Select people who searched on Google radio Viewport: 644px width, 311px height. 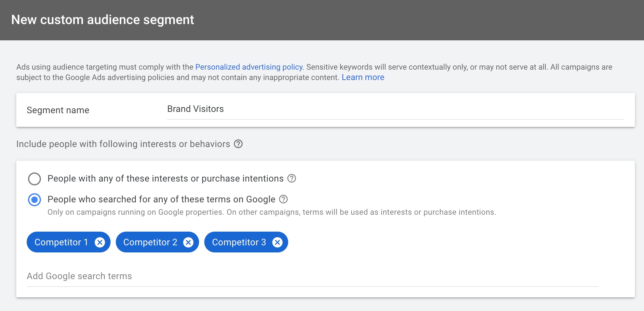(x=34, y=199)
